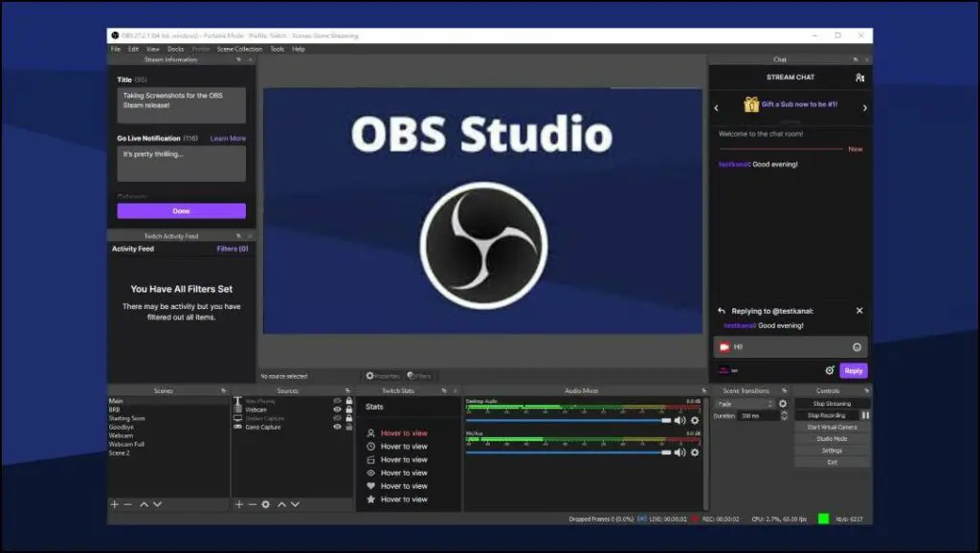Click the person icon in Twitch Stats
This screenshot has width=980, height=553.
(370, 433)
